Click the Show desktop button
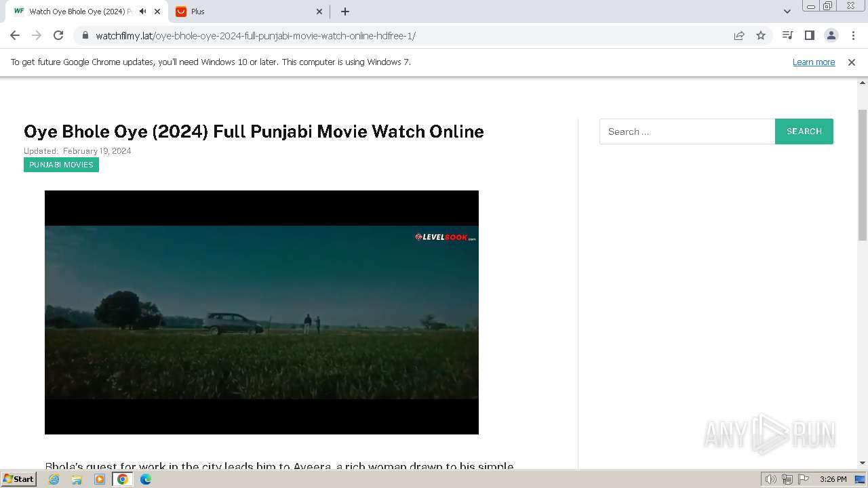This screenshot has height=488, width=868. [861, 479]
